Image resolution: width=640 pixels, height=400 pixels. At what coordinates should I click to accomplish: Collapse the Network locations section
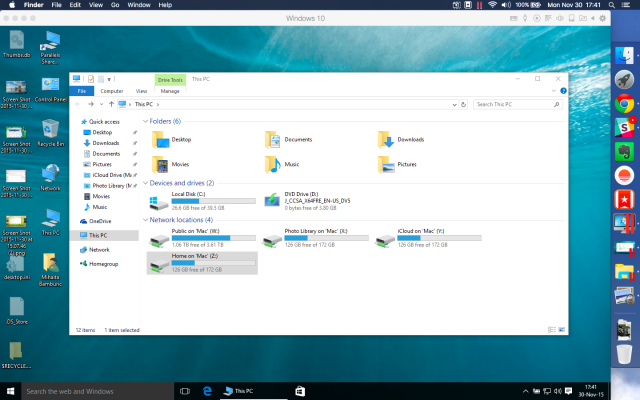click(x=145, y=220)
